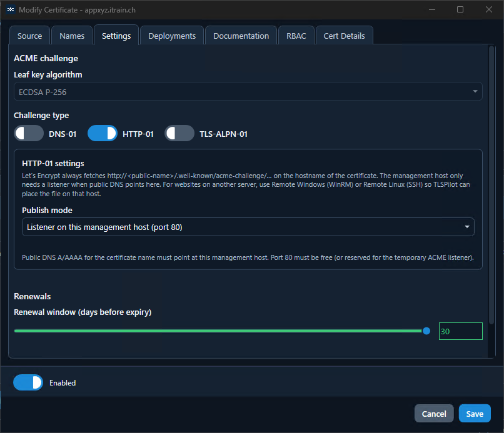The height and width of the screenshot is (433, 504).
Task: Click the 'Leaf key algorithm' label
Action: click(48, 75)
